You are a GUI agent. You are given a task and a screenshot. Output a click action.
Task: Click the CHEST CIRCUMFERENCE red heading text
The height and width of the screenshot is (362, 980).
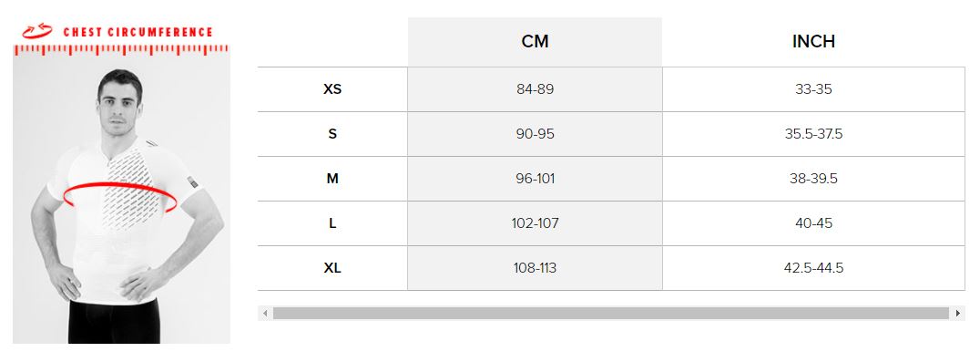tap(138, 32)
